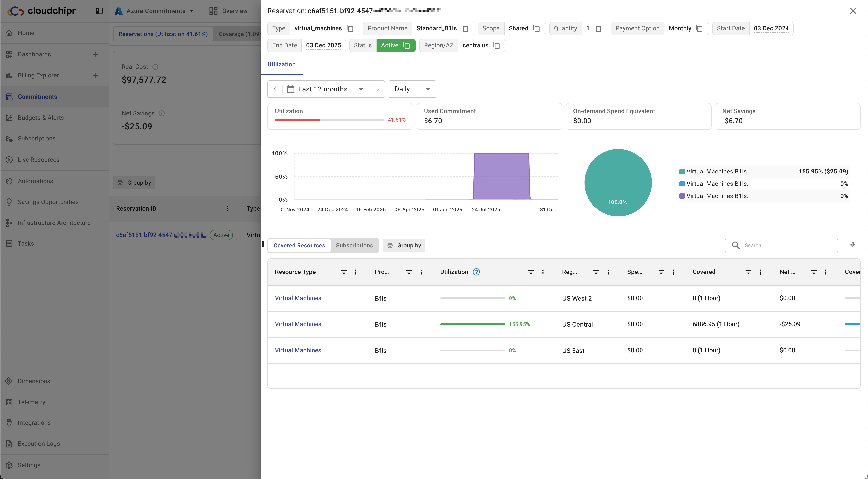Open the Daily granularity dropdown
Image resolution: width=868 pixels, height=479 pixels.
412,89
